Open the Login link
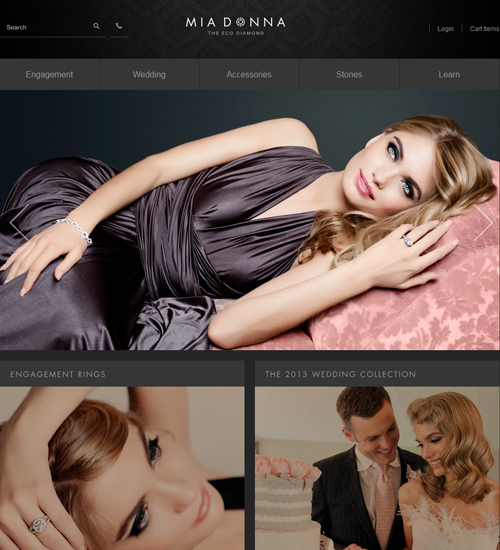This screenshot has width=500, height=550. click(x=445, y=29)
